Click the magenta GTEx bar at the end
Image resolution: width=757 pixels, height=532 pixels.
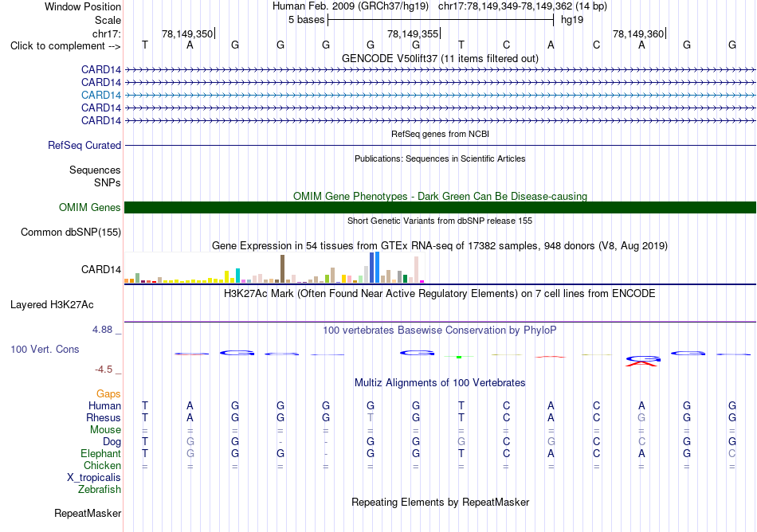tap(422, 281)
